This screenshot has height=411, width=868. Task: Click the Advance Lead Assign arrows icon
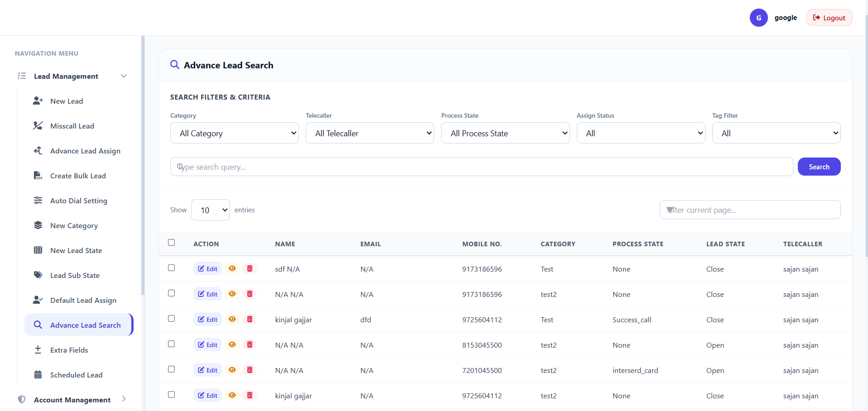[38, 151]
